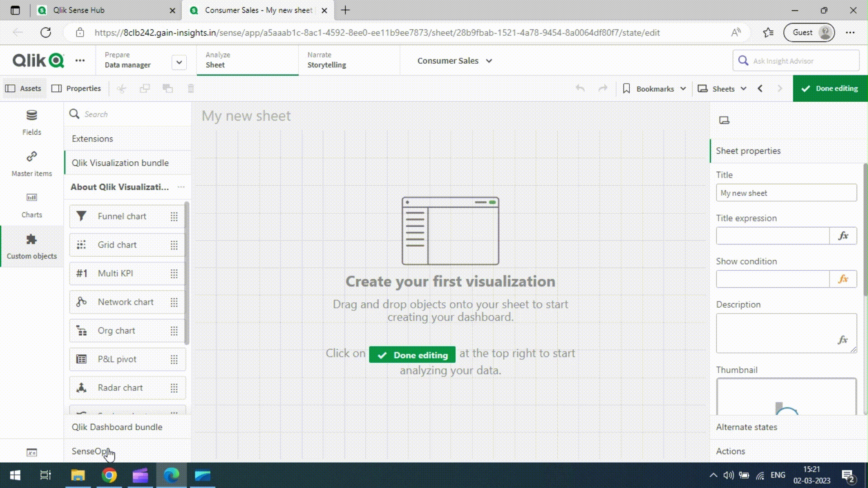Click the Qlik logo
Screen dimensions: 868x488
click(38, 60)
